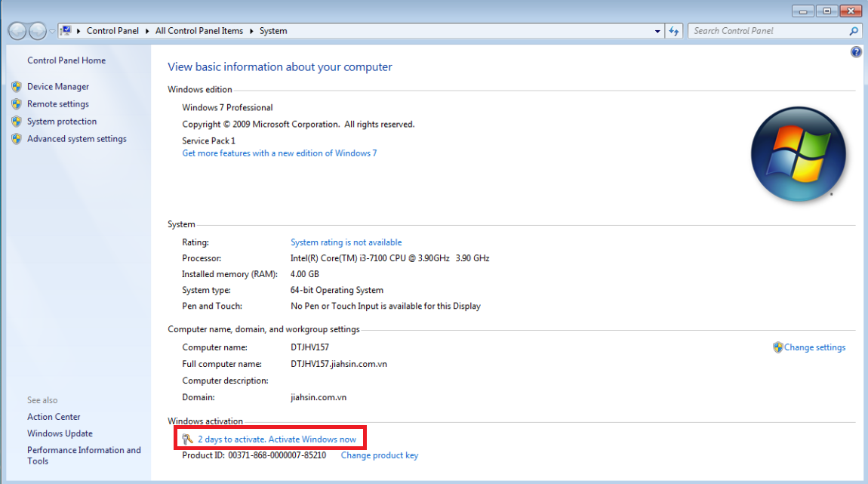This screenshot has width=868, height=484.
Task: Select System in the address breadcrumb
Action: (273, 31)
